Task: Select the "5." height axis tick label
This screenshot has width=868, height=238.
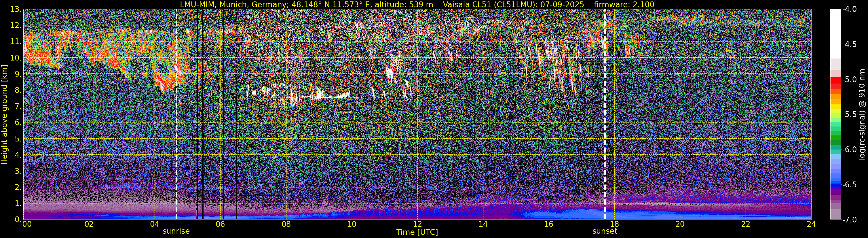Action: pos(18,139)
